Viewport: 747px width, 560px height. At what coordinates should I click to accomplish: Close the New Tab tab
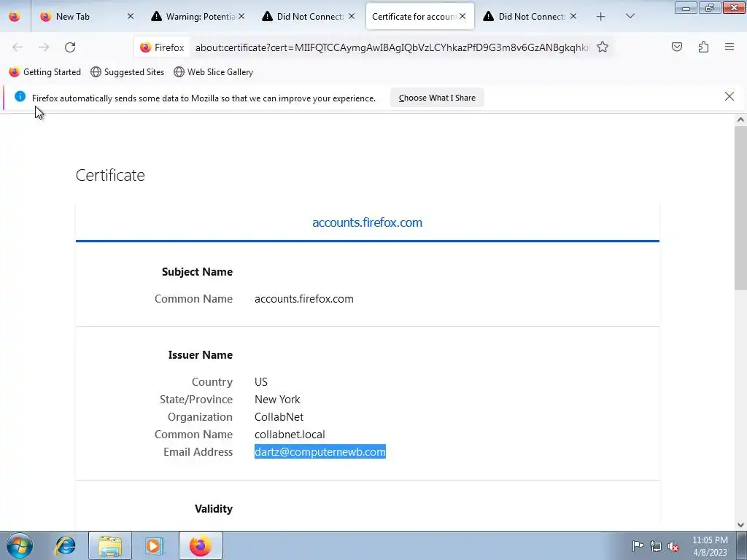(131, 16)
